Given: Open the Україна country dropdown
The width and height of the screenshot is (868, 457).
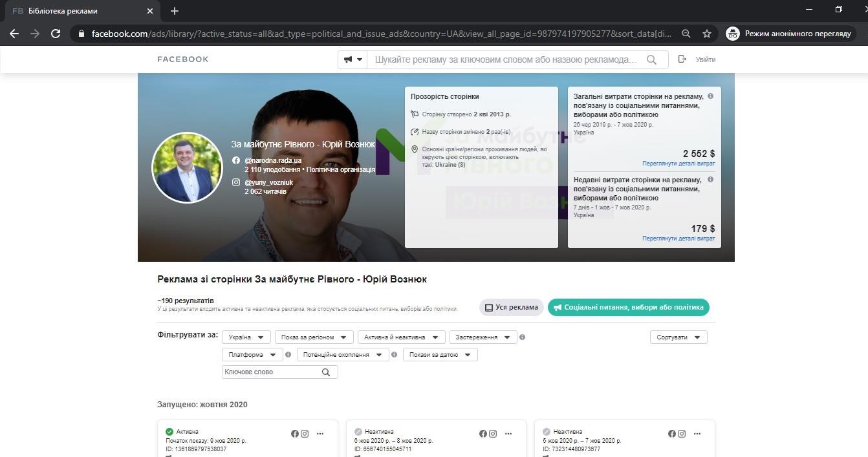Looking at the screenshot, I should [x=246, y=337].
